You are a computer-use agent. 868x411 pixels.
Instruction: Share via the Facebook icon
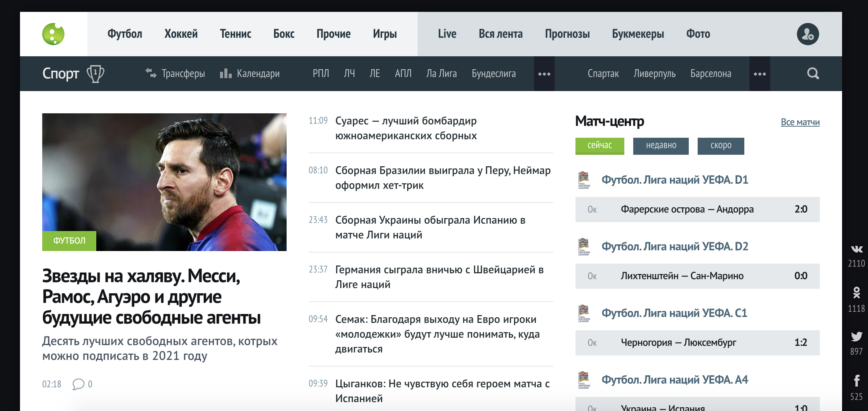857,381
